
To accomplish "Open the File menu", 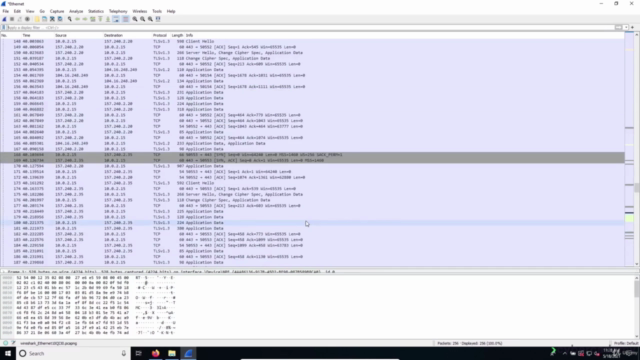I will [x=6, y=11].
